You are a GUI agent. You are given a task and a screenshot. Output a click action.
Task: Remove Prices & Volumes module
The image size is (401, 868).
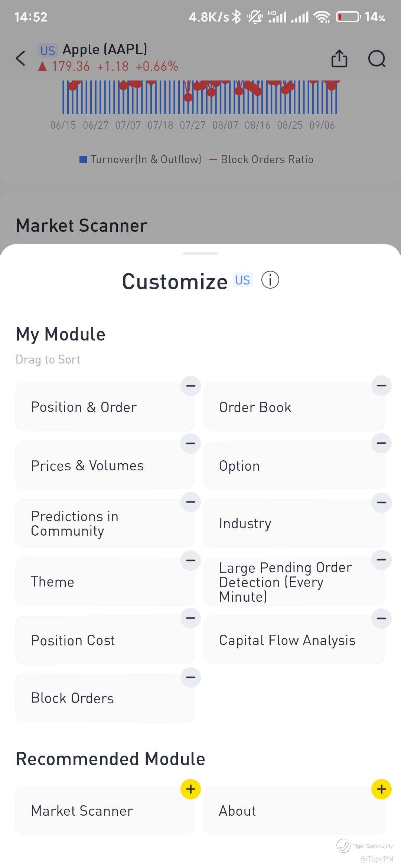click(190, 443)
